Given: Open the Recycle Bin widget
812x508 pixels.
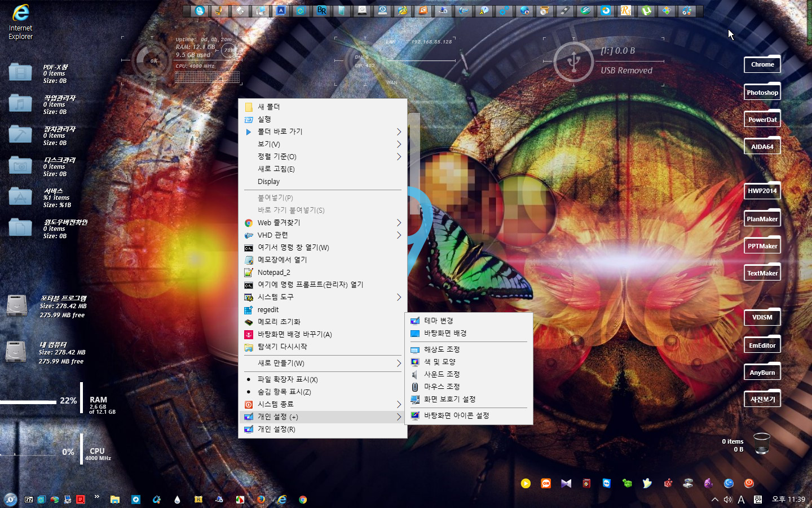Looking at the screenshot, I should pos(762,443).
